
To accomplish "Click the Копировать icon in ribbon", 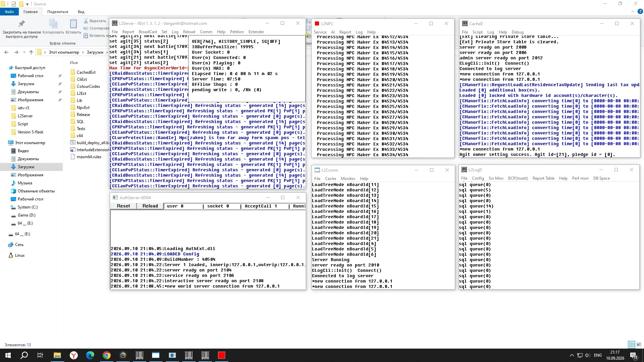I will [x=53, y=24].
